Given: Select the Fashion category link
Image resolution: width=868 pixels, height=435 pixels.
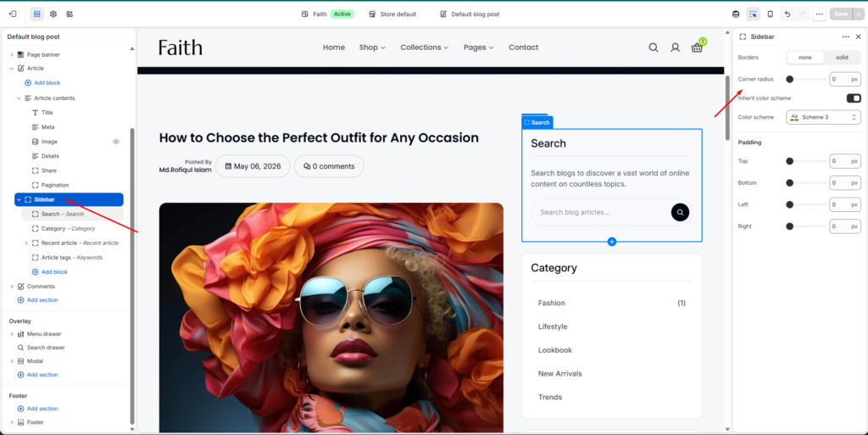Looking at the screenshot, I should [551, 303].
